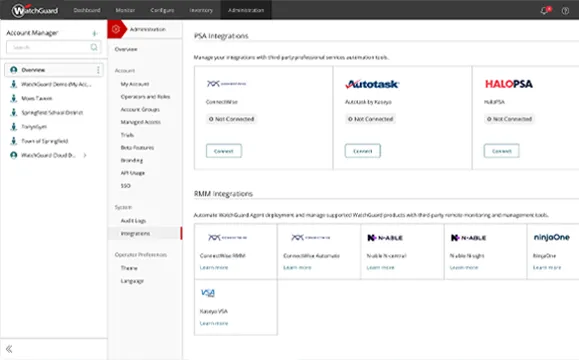This screenshot has width=579, height=360.
Task: Collapse the sidebar with the double-chevron icon
Action: tap(9, 349)
